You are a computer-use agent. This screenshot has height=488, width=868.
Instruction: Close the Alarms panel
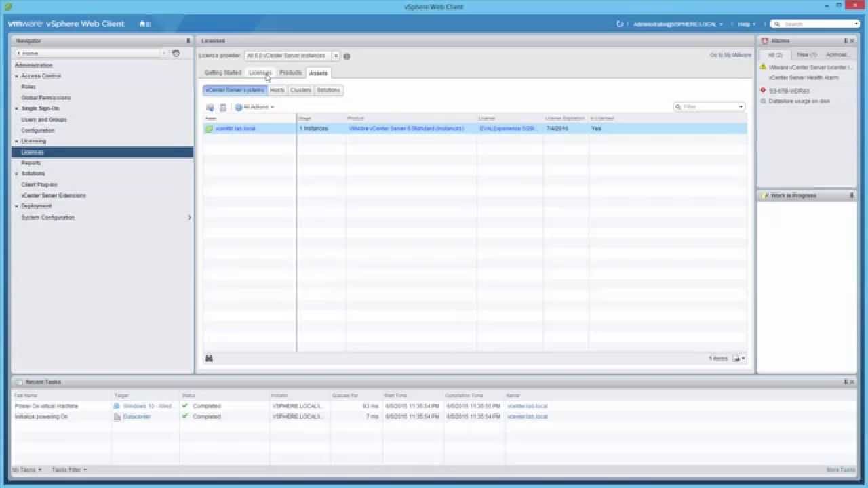click(852, 41)
